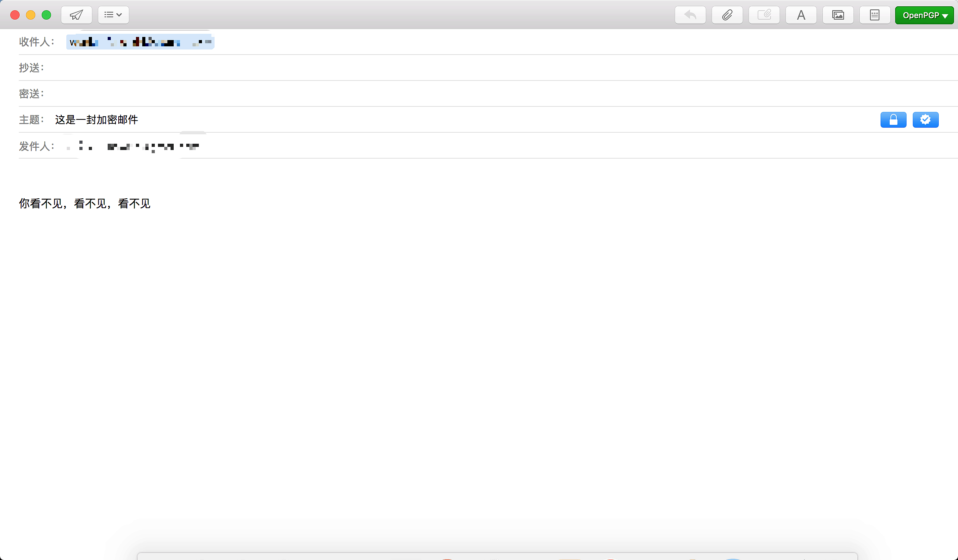The width and height of the screenshot is (958, 560).
Task: Click the markup attachment icon
Action: coord(764,15)
